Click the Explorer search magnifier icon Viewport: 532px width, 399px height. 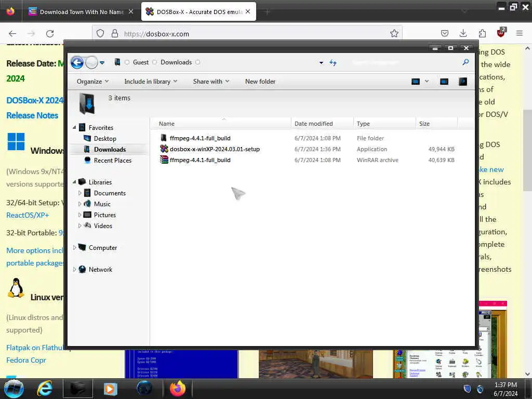(465, 62)
